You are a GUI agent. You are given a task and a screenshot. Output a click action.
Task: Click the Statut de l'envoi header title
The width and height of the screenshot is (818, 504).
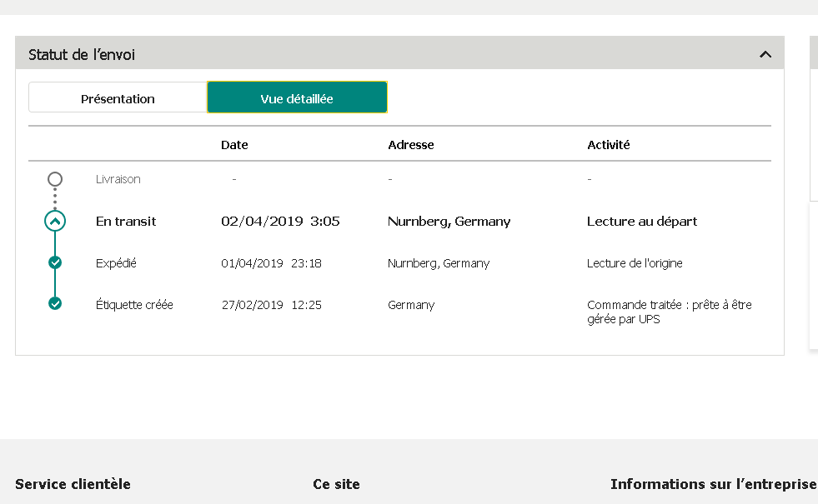click(82, 55)
